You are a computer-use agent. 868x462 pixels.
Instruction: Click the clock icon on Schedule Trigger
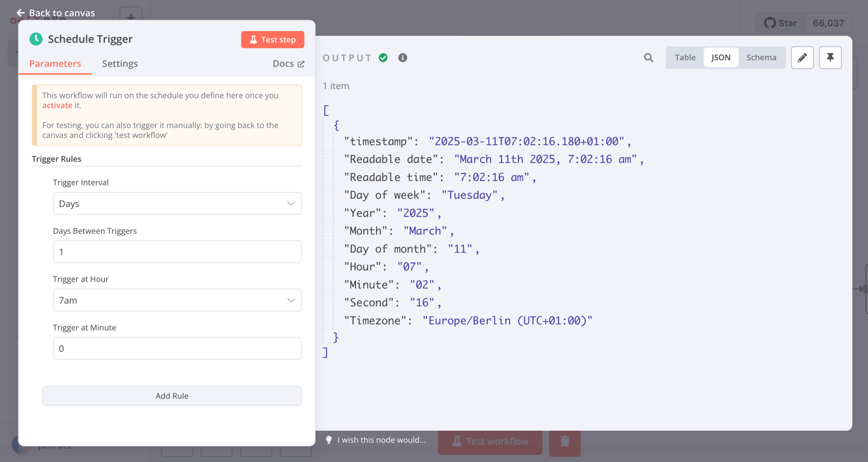pos(36,39)
